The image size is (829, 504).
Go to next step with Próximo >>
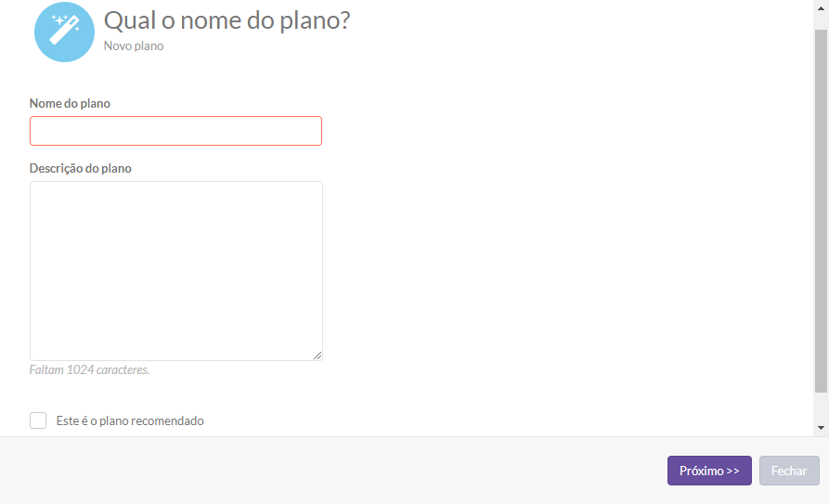tap(709, 471)
